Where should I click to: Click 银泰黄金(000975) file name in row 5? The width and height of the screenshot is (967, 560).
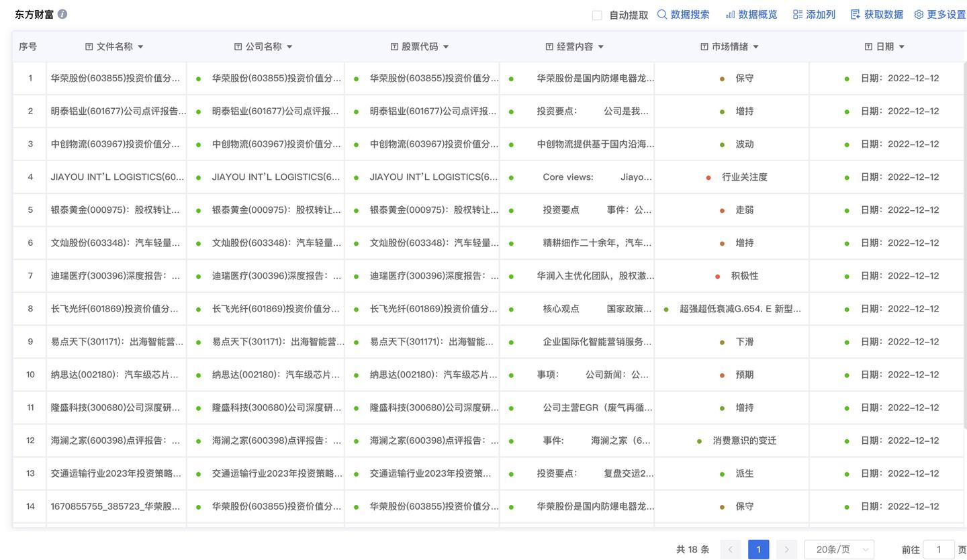click(116, 209)
